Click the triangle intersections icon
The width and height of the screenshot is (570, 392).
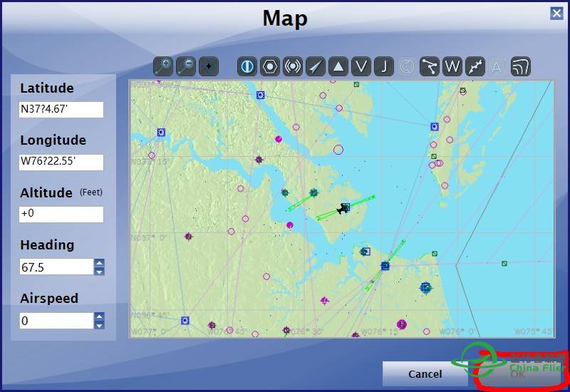coord(338,67)
